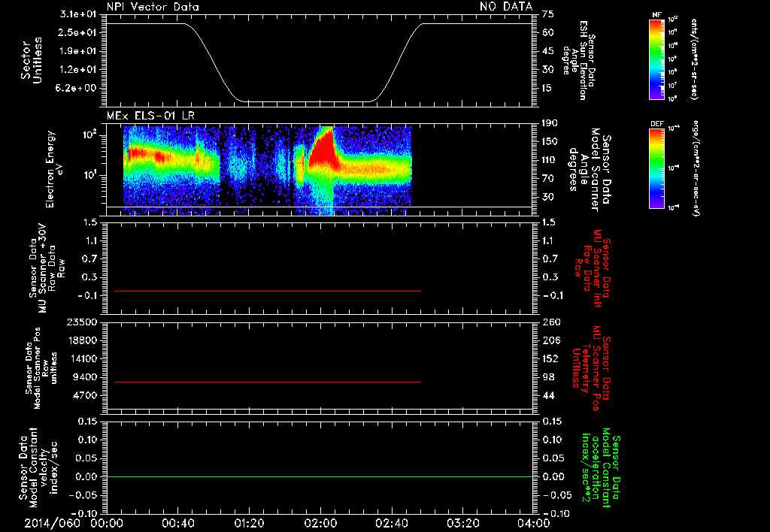Click the 'Sector Unitless' axis label

pos(32,60)
